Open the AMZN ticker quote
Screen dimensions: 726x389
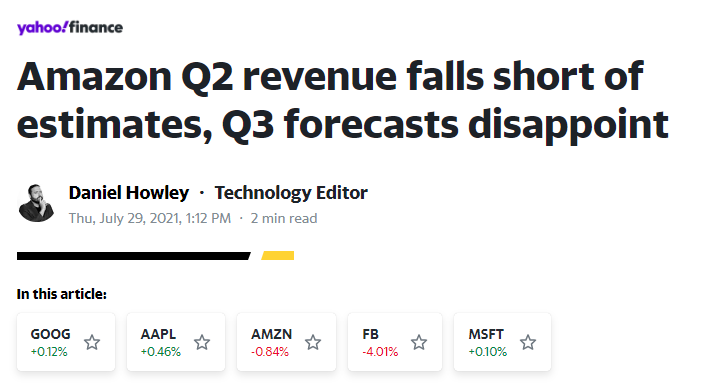pos(272,334)
